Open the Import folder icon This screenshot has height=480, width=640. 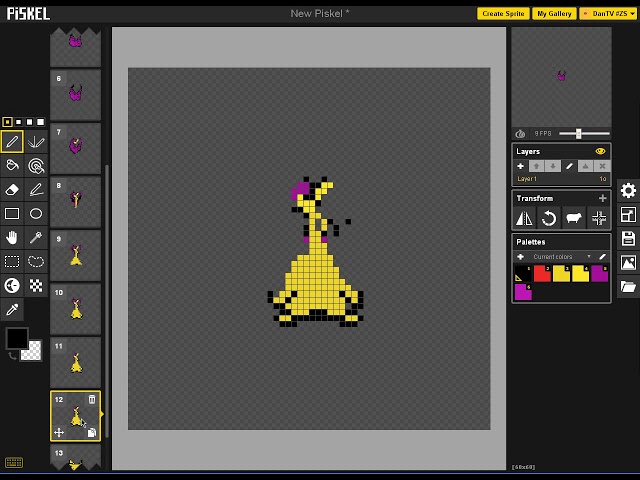coord(628,287)
